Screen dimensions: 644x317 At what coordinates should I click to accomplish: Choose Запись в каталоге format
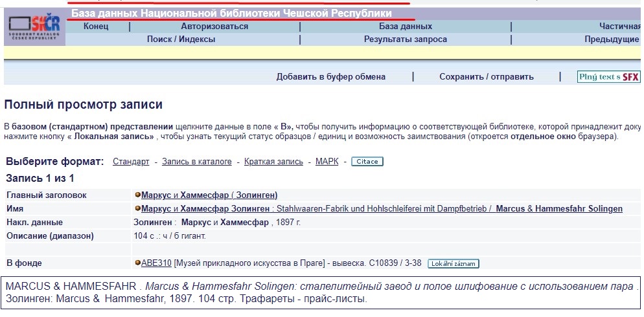tap(196, 162)
